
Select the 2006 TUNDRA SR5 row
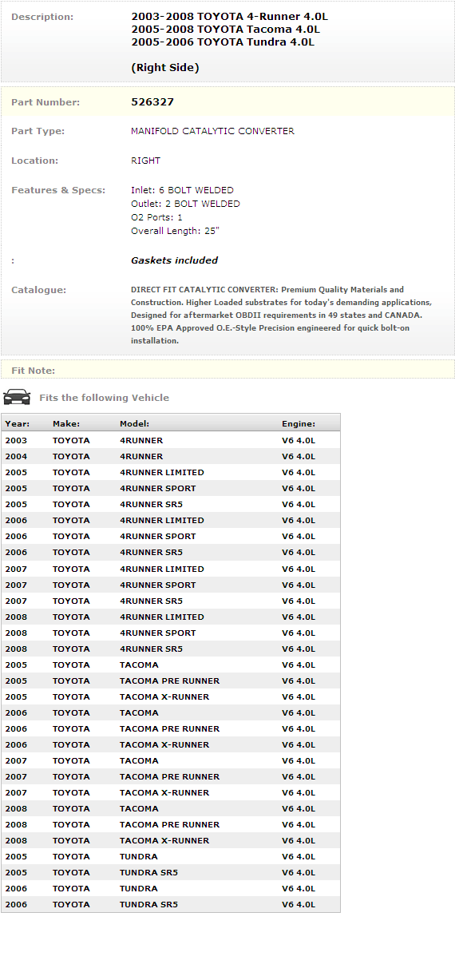pos(171,904)
